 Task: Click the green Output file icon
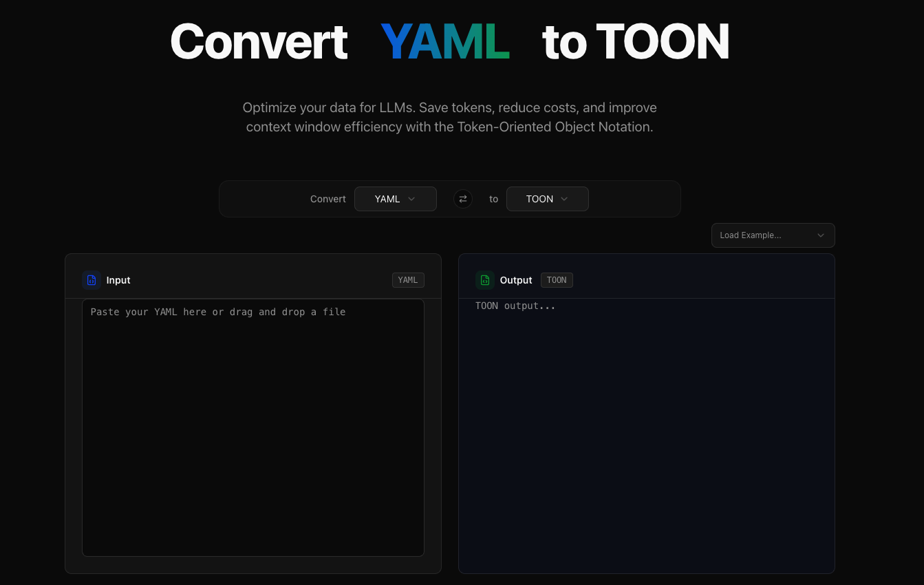click(485, 280)
